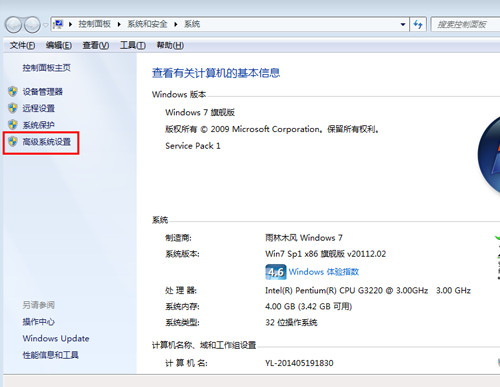Open 系统保护 link
The height and width of the screenshot is (387, 500).
[39, 125]
